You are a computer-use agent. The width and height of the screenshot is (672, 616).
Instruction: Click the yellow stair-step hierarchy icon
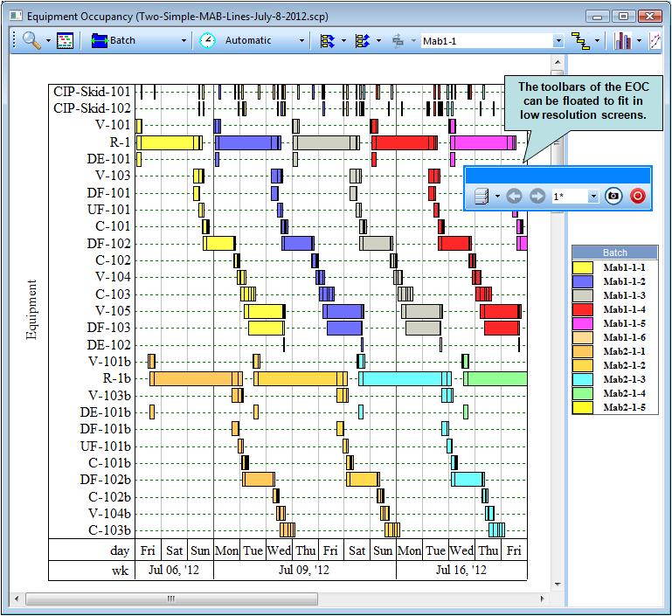[x=580, y=41]
